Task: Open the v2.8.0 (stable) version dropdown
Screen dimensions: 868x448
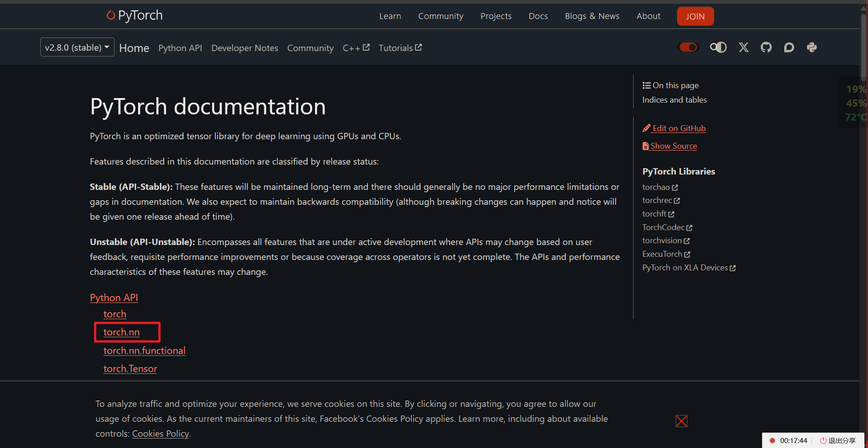Action: click(77, 47)
